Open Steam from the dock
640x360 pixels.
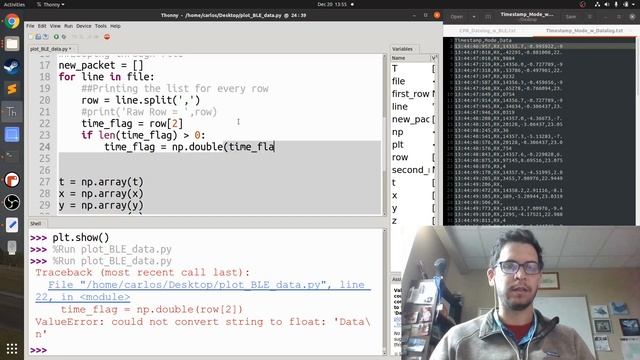[12, 66]
